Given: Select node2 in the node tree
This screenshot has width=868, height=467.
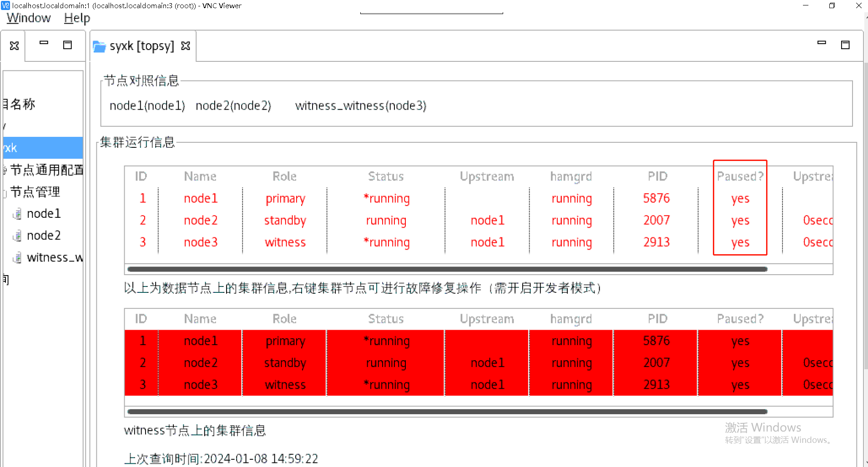Looking at the screenshot, I should tap(44, 235).
